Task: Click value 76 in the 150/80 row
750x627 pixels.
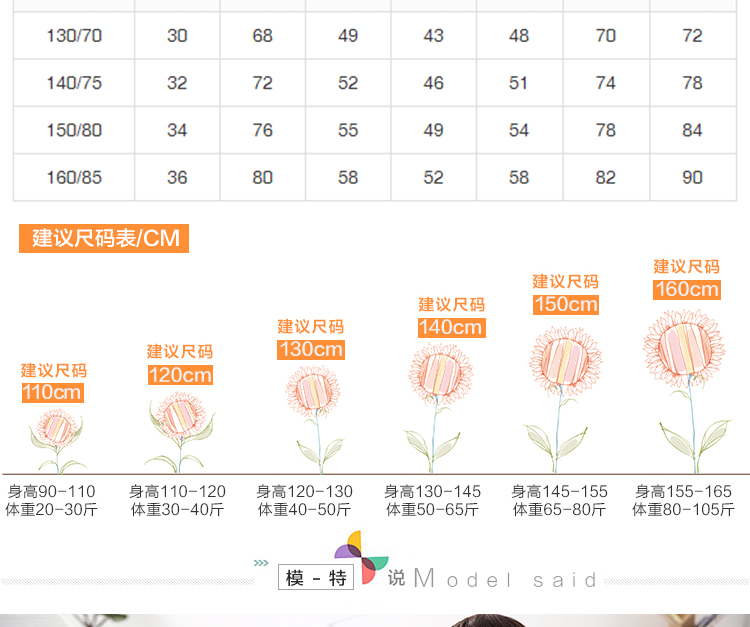Action: [x=263, y=130]
